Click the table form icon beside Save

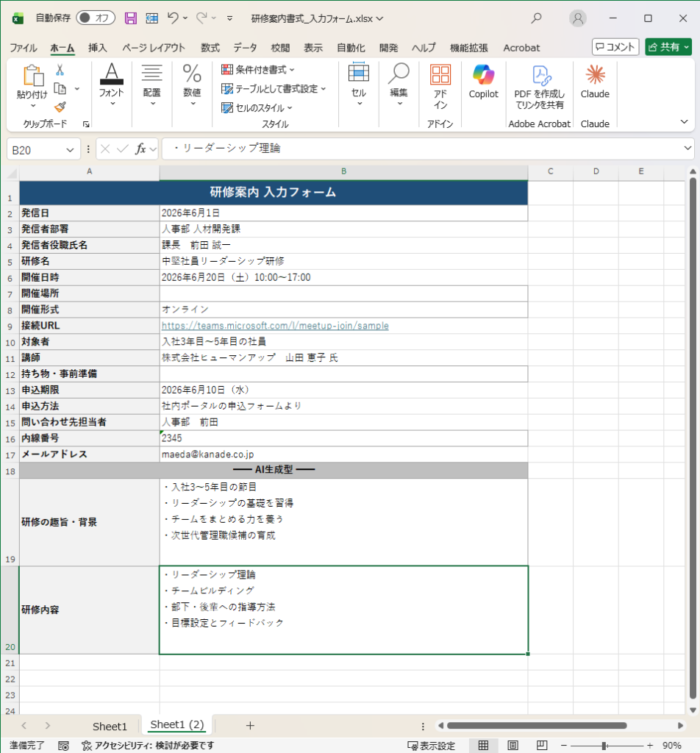coord(151,18)
